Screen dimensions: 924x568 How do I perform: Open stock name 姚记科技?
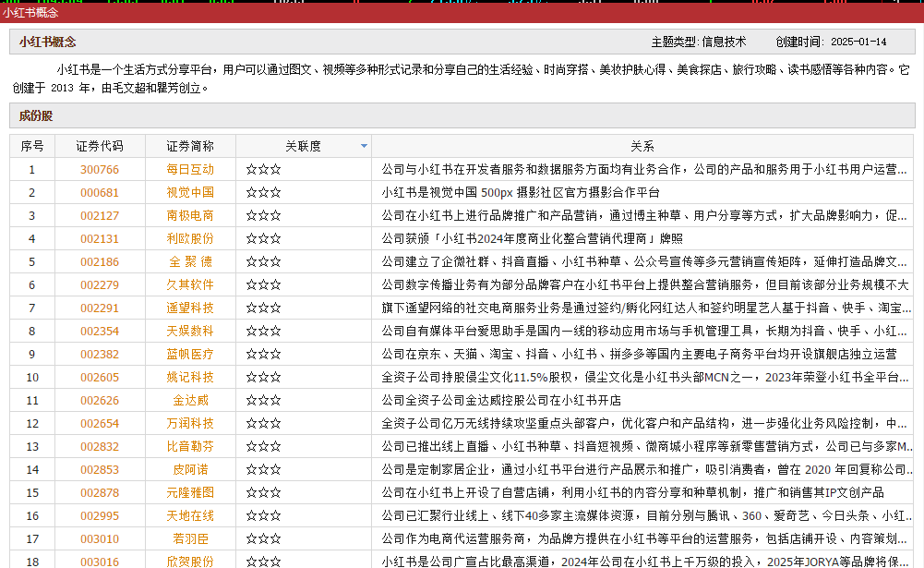tap(190, 378)
